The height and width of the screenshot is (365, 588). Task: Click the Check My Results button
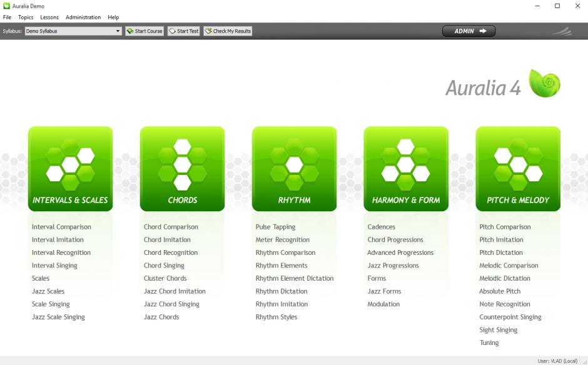pos(228,31)
